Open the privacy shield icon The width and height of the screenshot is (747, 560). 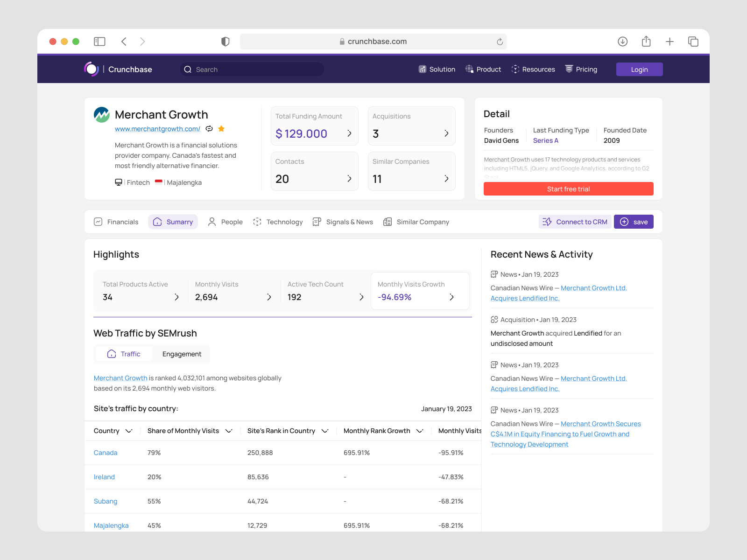click(225, 42)
